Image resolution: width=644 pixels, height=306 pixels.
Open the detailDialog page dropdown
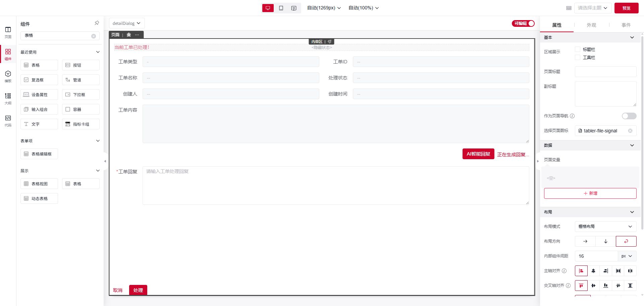point(126,23)
